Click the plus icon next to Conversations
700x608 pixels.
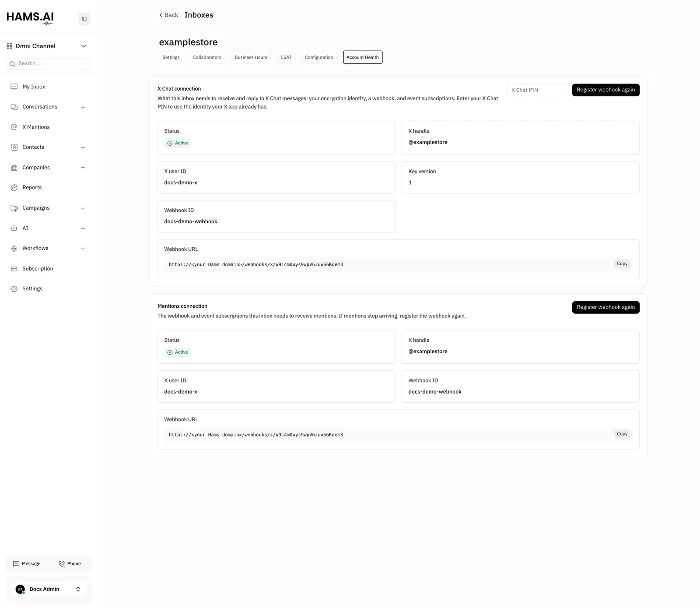pyautogui.click(x=83, y=107)
